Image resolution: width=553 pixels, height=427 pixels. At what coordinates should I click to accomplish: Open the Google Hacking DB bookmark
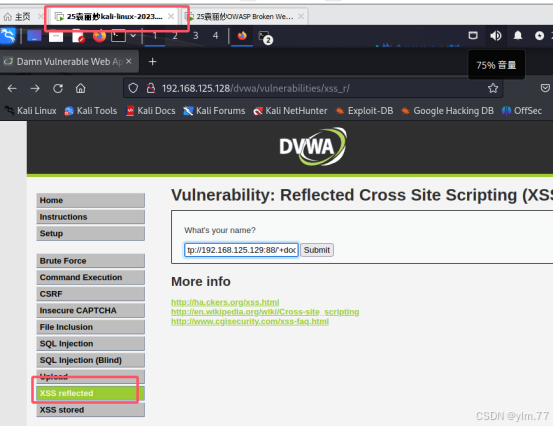[x=448, y=111]
